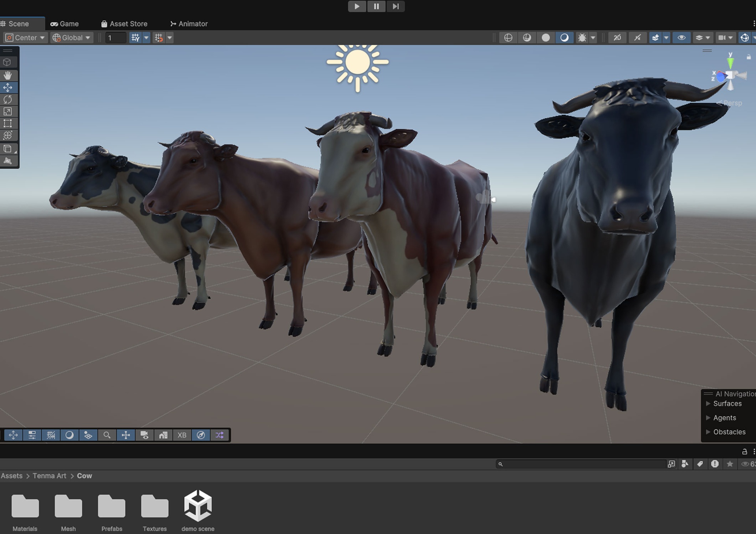Viewport: 756px width, 534px height.
Task: Toggle the grid overlay button in bottom bar
Action: click(x=51, y=435)
